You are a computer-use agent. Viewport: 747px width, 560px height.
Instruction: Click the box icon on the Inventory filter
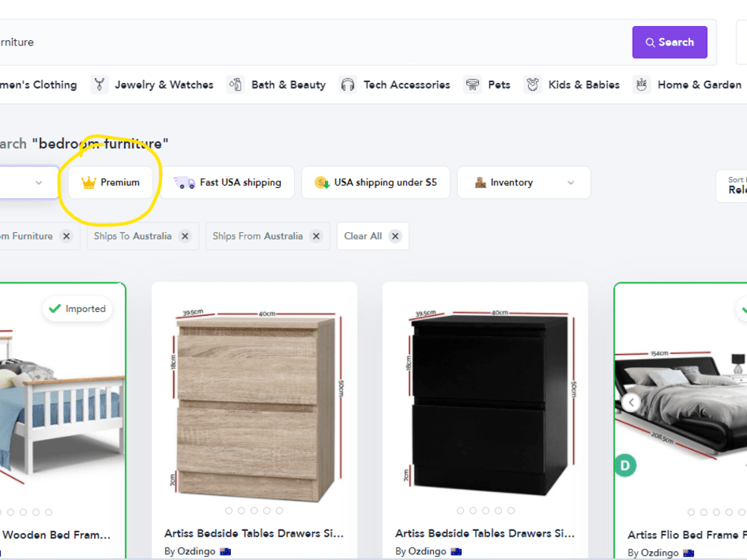480,181
